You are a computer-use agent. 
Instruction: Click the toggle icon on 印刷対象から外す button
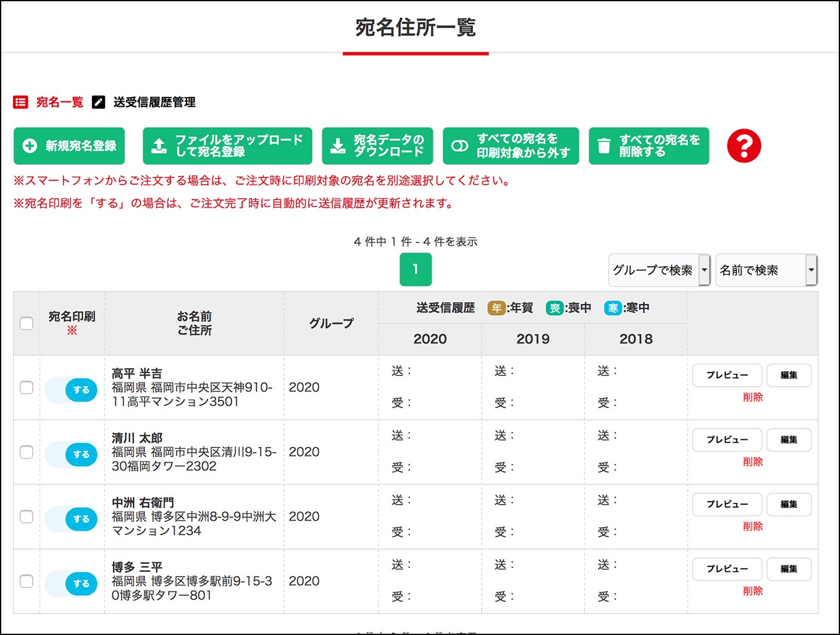[x=460, y=146]
